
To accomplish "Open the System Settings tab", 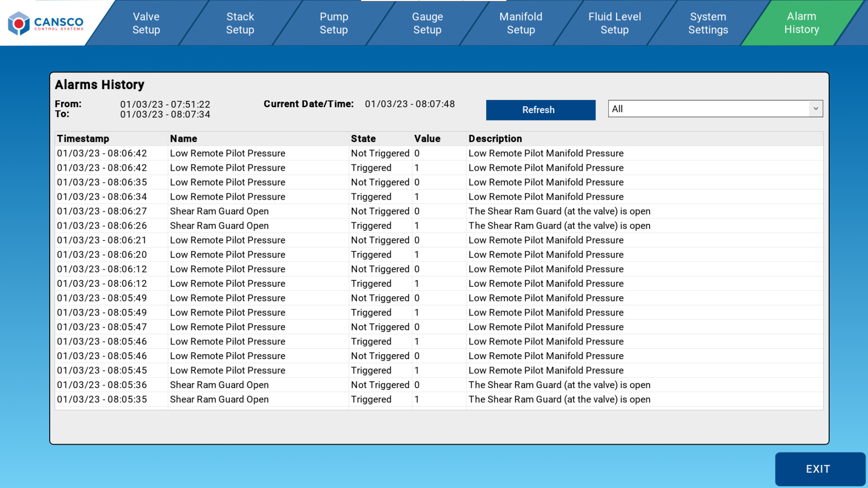I will pyautogui.click(x=708, y=23).
